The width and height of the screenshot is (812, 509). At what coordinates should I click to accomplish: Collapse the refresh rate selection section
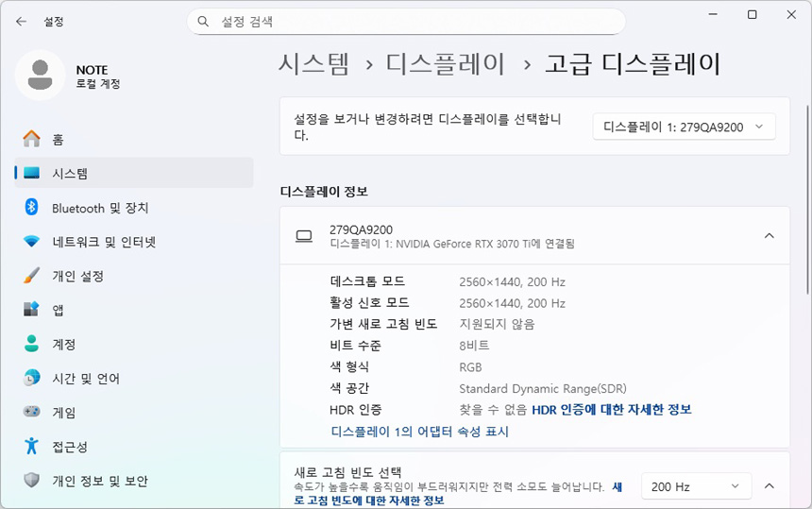769,486
